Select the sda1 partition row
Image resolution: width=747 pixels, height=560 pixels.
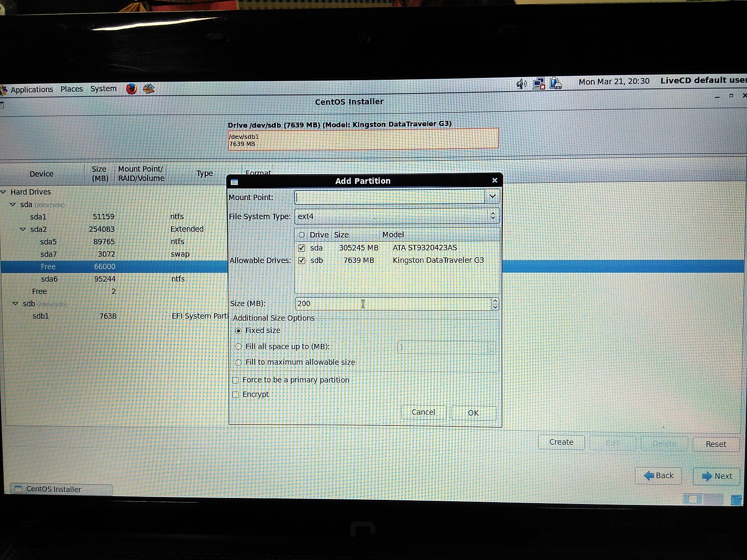(114, 217)
